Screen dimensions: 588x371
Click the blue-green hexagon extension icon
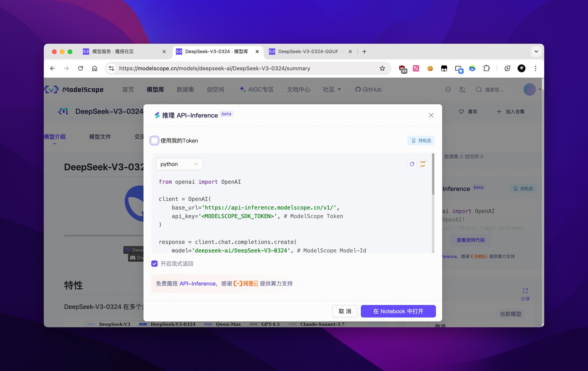coord(472,69)
